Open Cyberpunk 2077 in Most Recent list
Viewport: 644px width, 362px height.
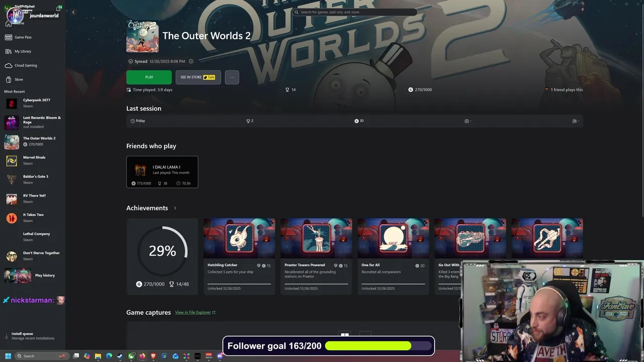click(33, 104)
